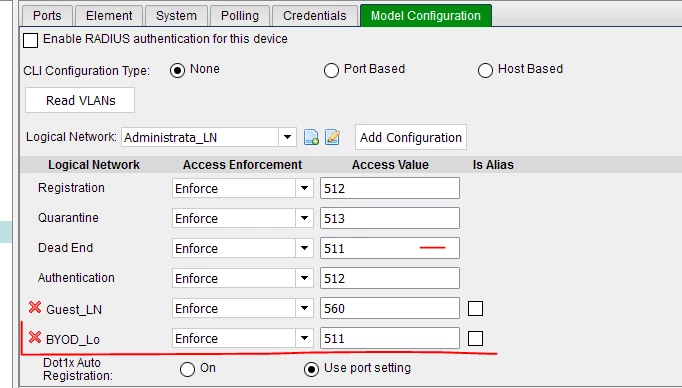The width and height of the screenshot is (682, 388).
Task: Click the new logical network icon
Action: pyautogui.click(x=311, y=137)
